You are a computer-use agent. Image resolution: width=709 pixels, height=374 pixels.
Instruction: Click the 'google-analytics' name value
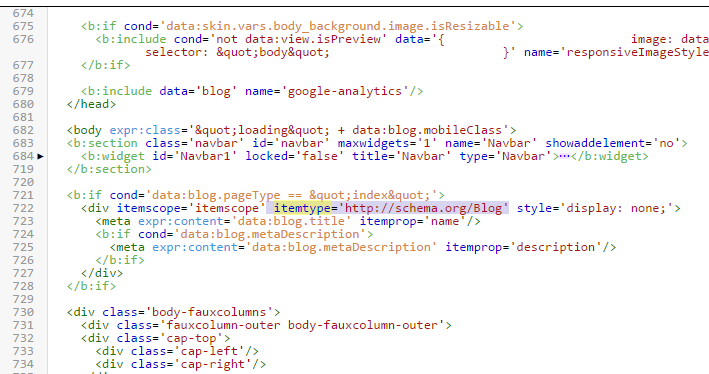[x=345, y=91]
